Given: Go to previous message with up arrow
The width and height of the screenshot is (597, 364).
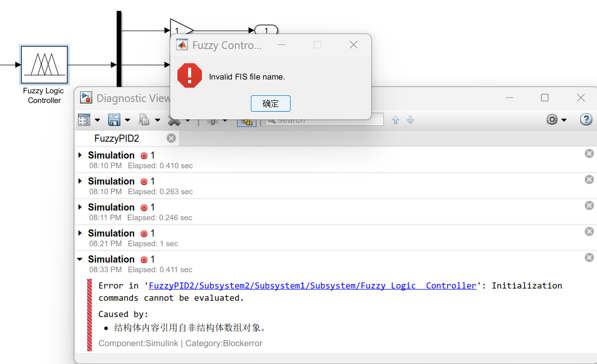Looking at the screenshot, I should [396, 120].
